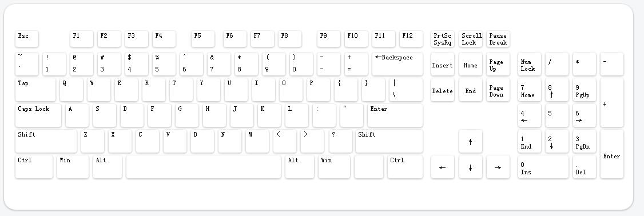The image size is (644, 216).
Task: Click the down arrow key
Action: coord(470,167)
